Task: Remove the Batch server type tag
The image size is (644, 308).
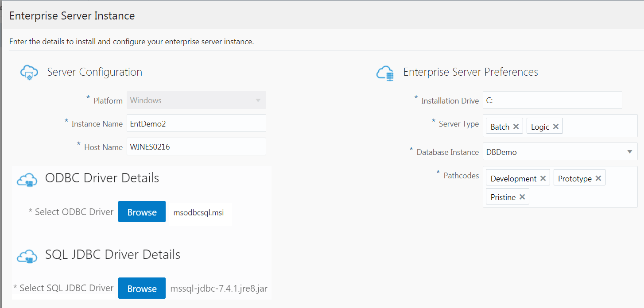Action: pos(516,126)
